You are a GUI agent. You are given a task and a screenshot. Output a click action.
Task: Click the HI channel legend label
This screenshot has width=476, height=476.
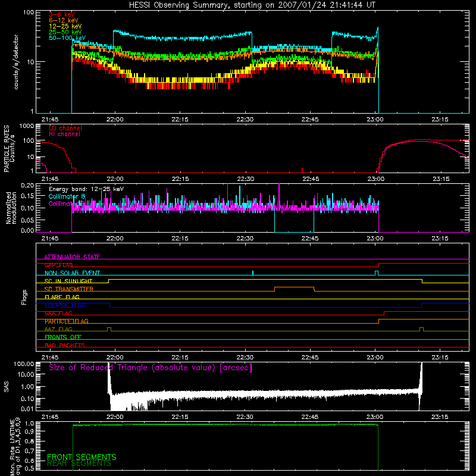[64, 134]
